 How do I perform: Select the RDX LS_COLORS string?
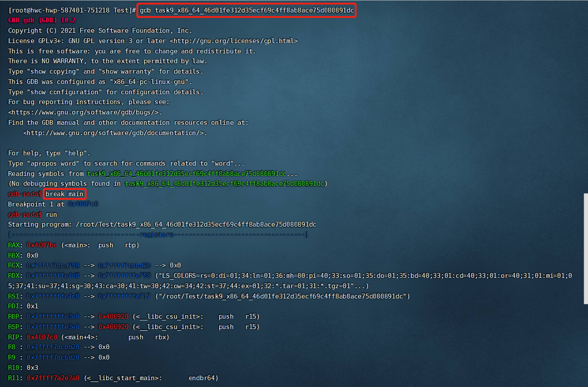[x=301, y=276]
